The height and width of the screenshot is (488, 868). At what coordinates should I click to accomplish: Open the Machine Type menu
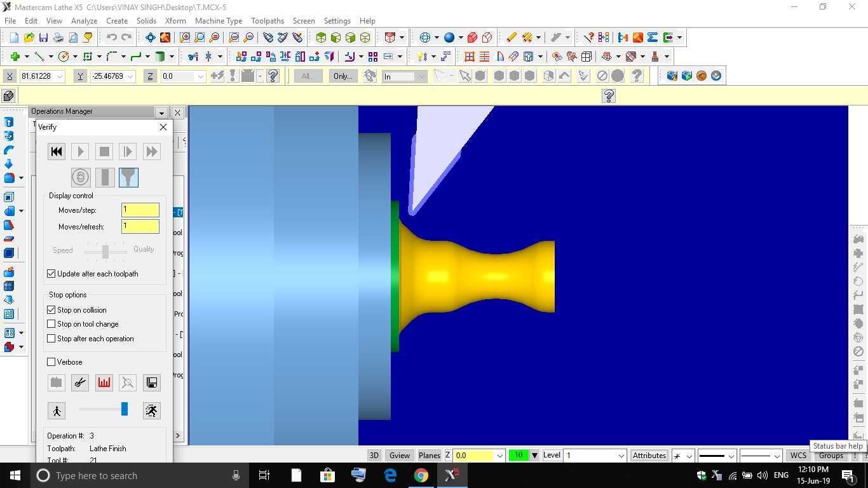click(219, 21)
